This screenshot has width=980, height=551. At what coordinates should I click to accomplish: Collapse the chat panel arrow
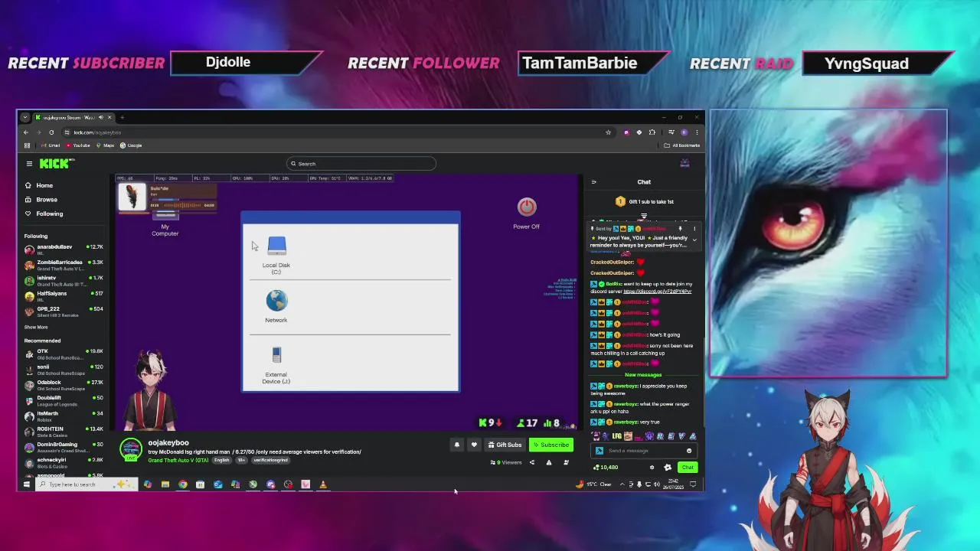[593, 182]
